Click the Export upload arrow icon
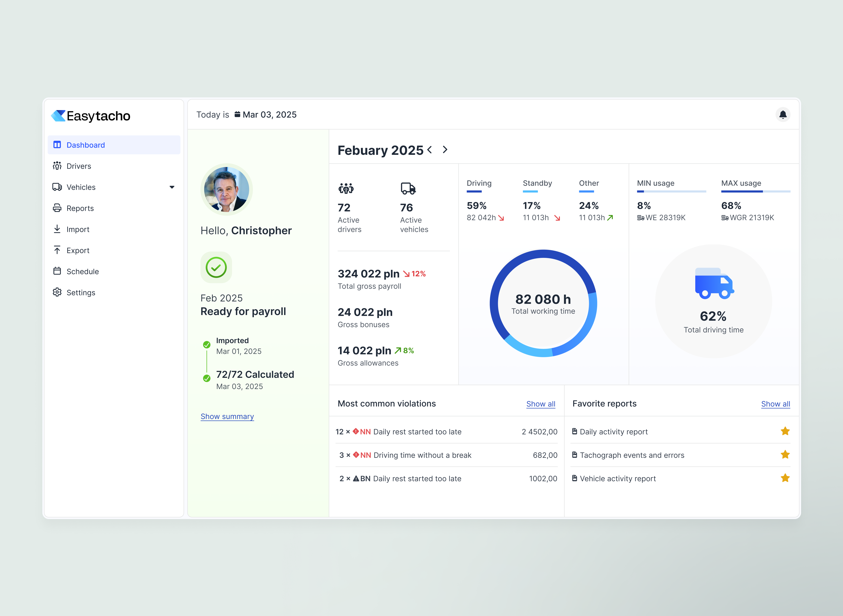843x616 pixels. point(57,250)
